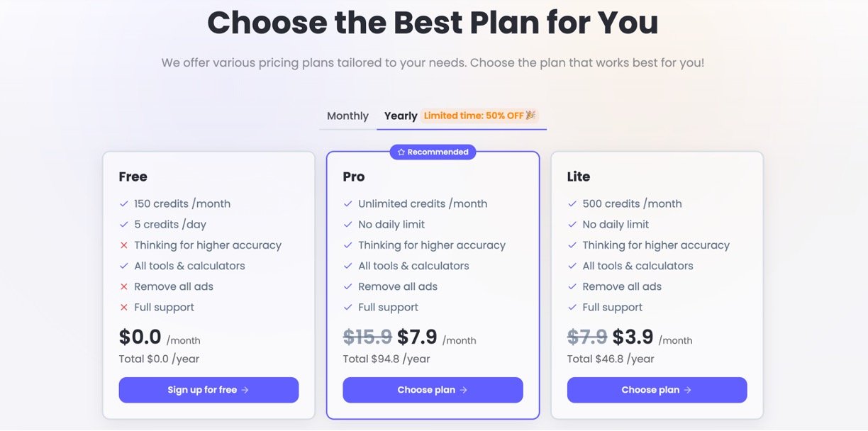
Task: Click the crossed-out $15.9 price
Action: (x=367, y=337)
